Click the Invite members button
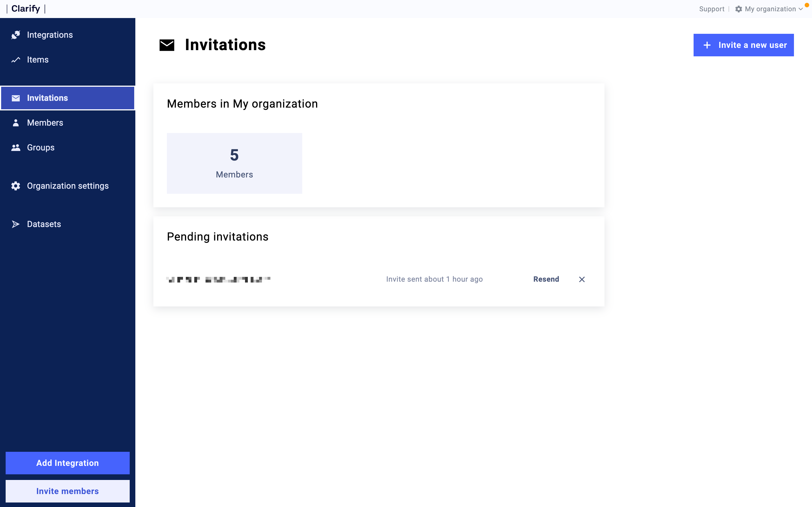The height and width of the screenshot is (507, 812). coord(67,491)
